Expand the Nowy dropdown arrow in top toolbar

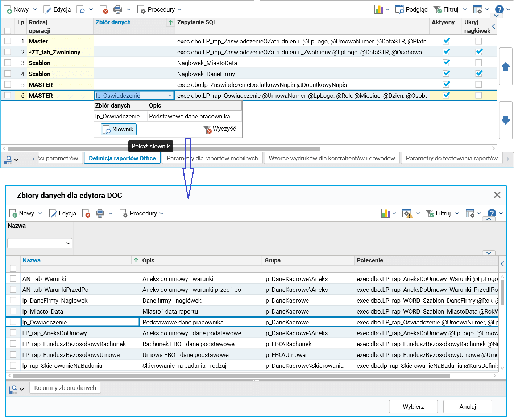click(x=35, y=9)
